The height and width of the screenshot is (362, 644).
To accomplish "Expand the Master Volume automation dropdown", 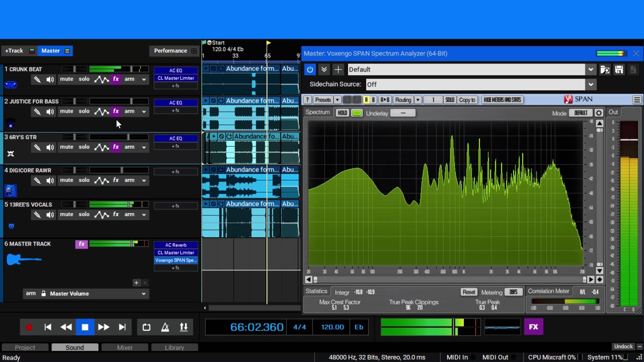I will click(x=143, y=294).
